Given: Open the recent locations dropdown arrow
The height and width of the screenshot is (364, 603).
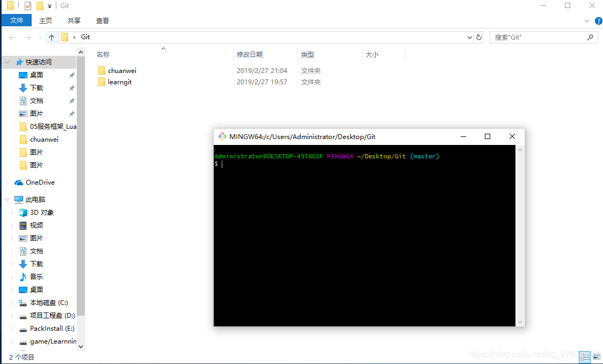Looking at the screenshot, I should point(40,37).
